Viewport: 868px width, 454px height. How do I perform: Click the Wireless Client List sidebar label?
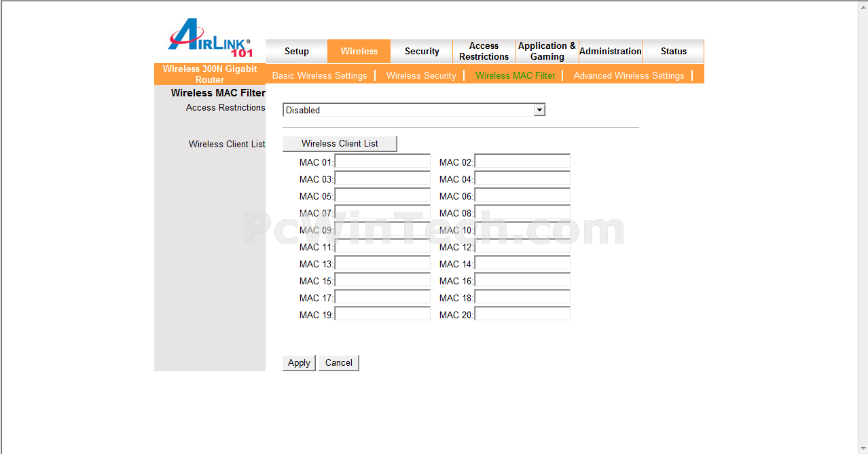pos(227,144)
